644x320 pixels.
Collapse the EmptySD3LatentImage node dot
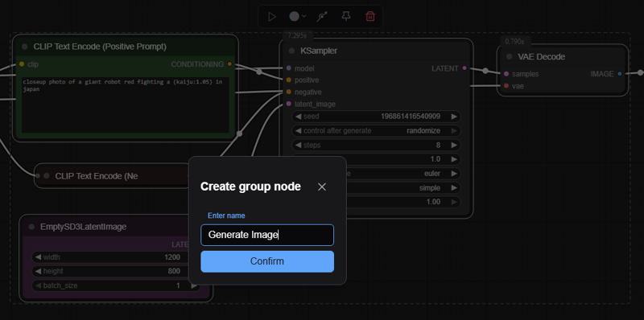[31, 227]
